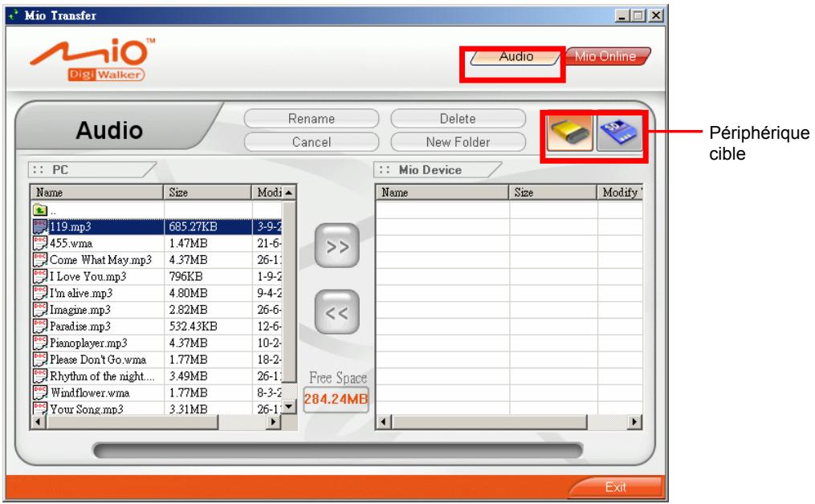Viewport: 815px width, 504px height.
Task: Click the Cancel button
Action: [312, 142]
